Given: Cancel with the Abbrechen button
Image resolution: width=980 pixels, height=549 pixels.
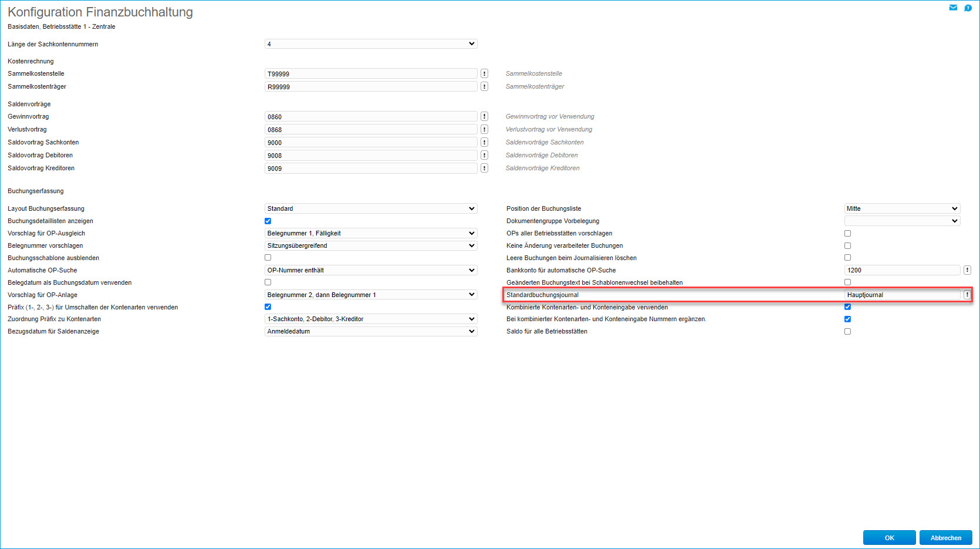Looking at the screenshot, I should pos(946,538).
